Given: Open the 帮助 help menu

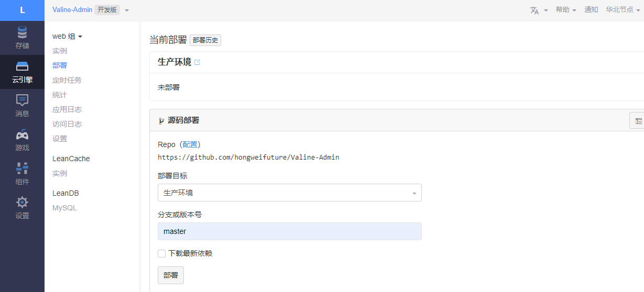Looking at the screenshot, I should click(x=565, y=10).
